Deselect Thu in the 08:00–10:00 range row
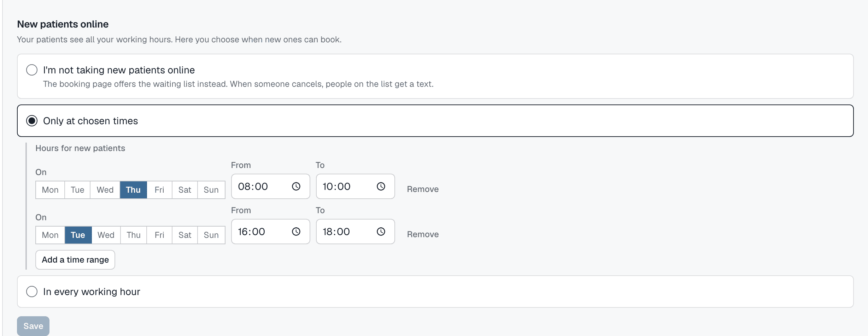This screenshot has width=868, height=336. 133,190
